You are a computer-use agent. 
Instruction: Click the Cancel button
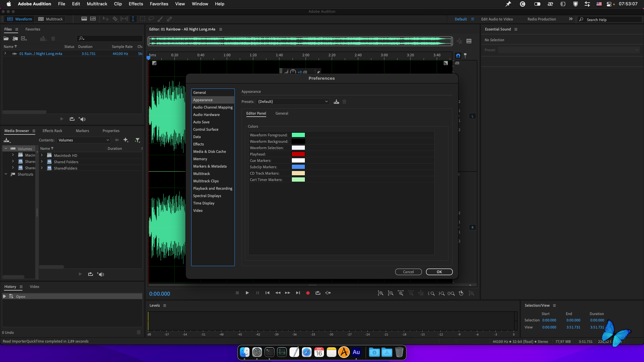pyautogui.click(x=408, y=272)
